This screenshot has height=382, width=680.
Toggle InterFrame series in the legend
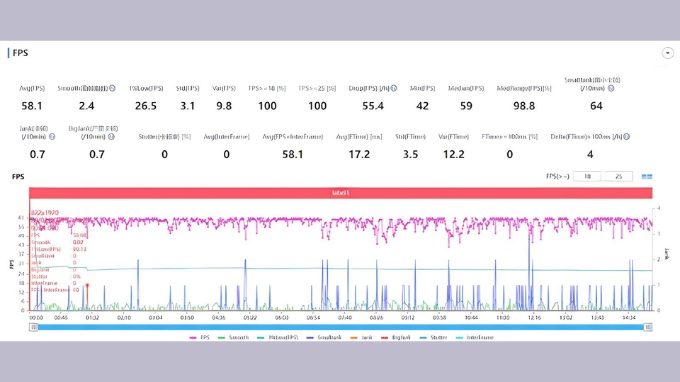coord(474,337)
